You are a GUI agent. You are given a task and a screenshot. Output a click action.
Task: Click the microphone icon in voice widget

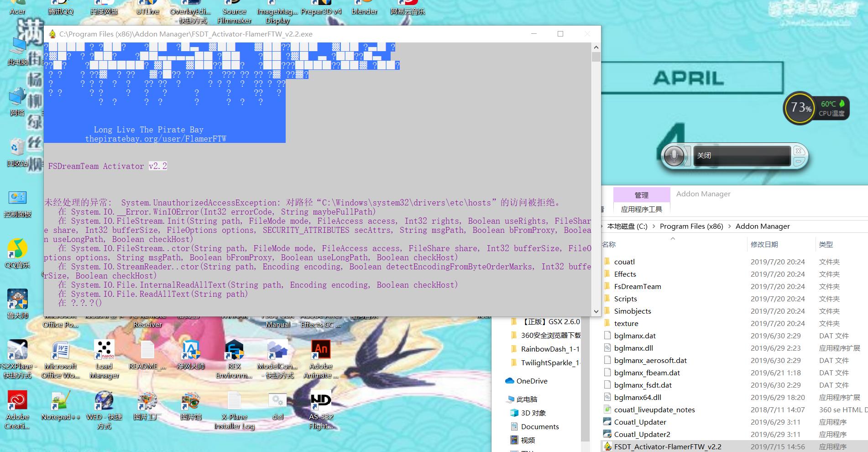(674, 156)
